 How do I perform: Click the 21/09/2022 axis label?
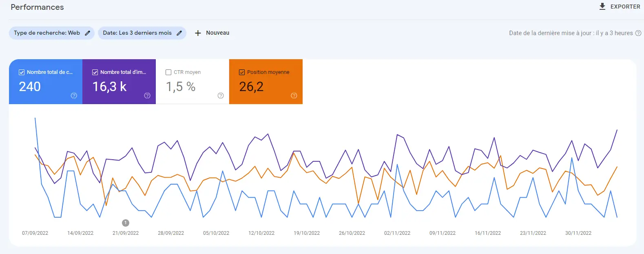(x=126, y=233)
